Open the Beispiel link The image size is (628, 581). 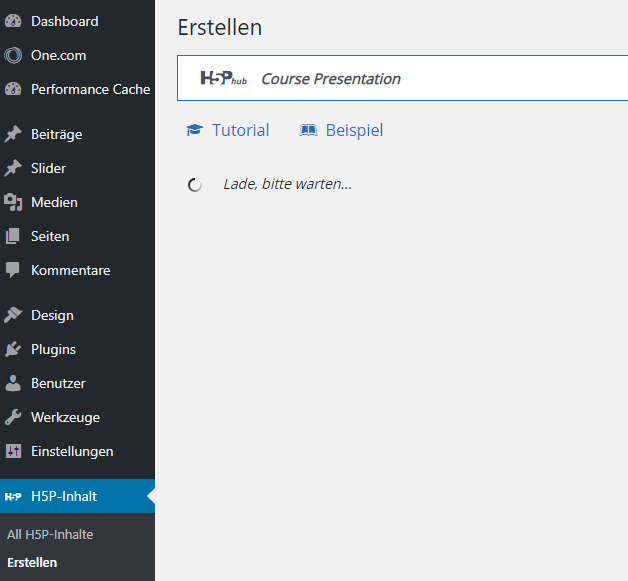pyautogui.click(x=341, y=130)
